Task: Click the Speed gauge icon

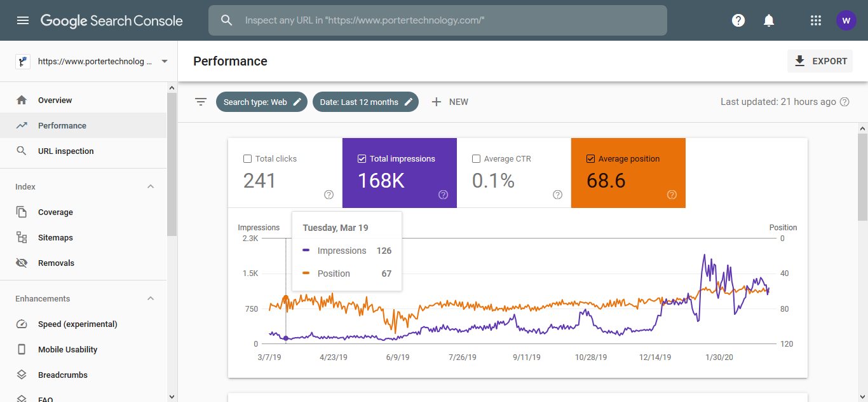Action: 22,324
